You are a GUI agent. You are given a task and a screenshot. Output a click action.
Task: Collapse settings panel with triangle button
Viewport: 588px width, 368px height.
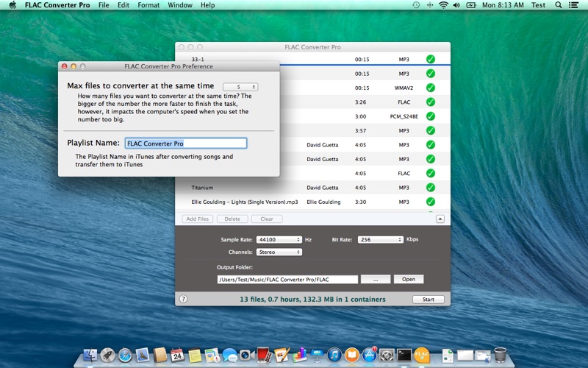440,219
